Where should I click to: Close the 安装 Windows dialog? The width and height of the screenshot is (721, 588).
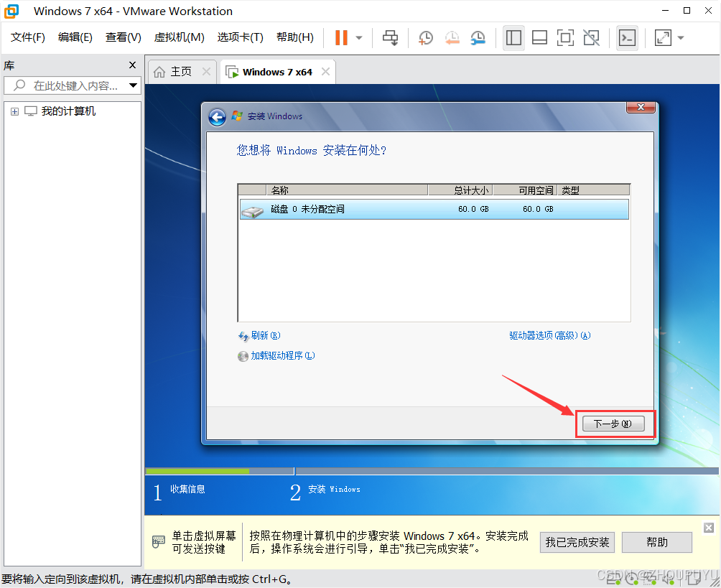(x=641, y=107)
